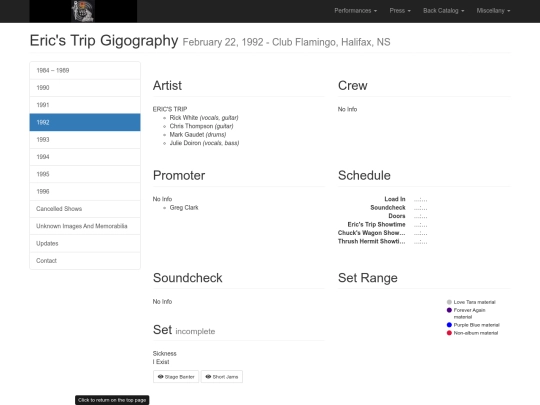Click the Non-album material red dot
540x405 pixels.
(449, 333)
